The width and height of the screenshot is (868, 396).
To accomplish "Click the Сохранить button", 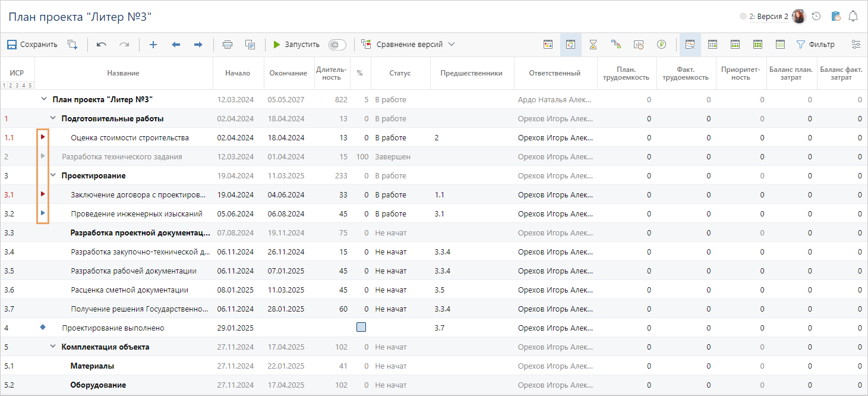I will [32, 45].
